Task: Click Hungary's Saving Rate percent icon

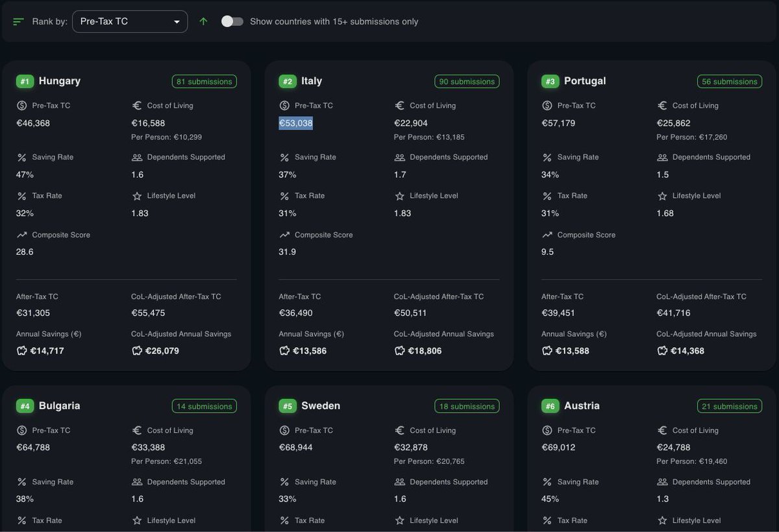Action: click(x=21, y=157)
